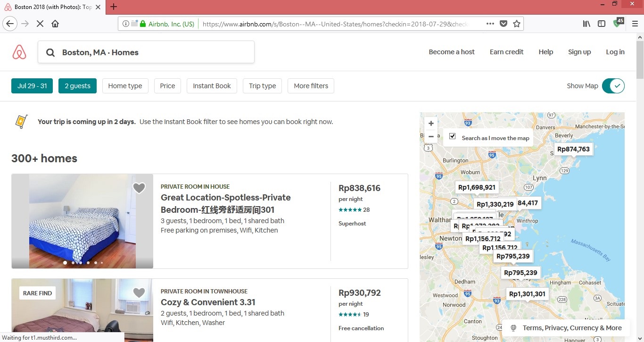This screenshot has height=342, width=644.
Task: Stop the page from loading
Action: [x=40, y=24]
